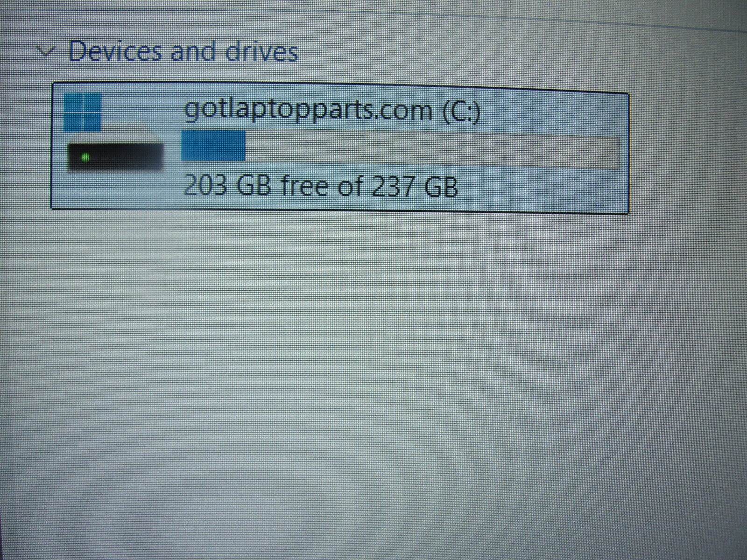747x560 pixels.
Task: Select the Windows logo on the C: drive
Action: tap(82, 112)
